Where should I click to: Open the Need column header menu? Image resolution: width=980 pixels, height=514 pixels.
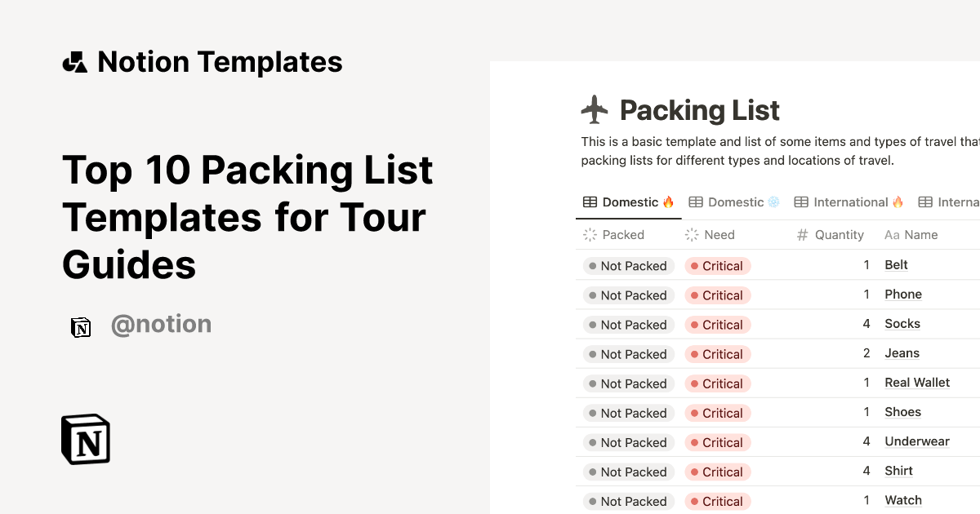pos(719,235)
